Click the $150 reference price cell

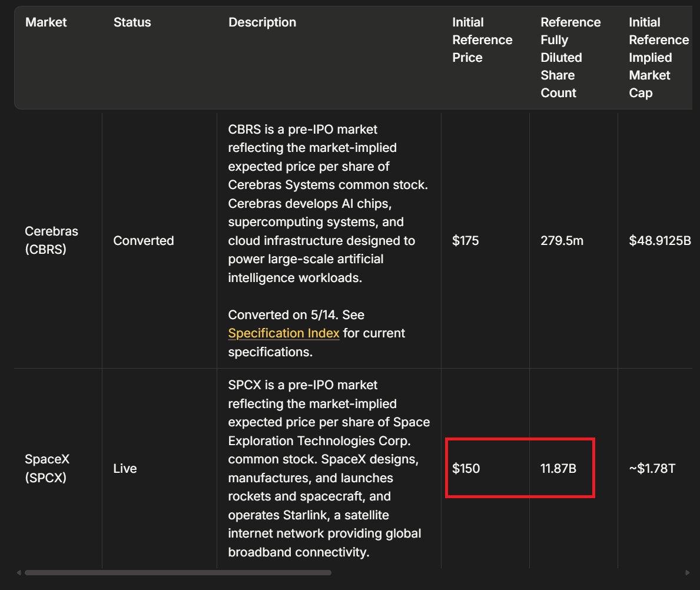pos(466,469)
